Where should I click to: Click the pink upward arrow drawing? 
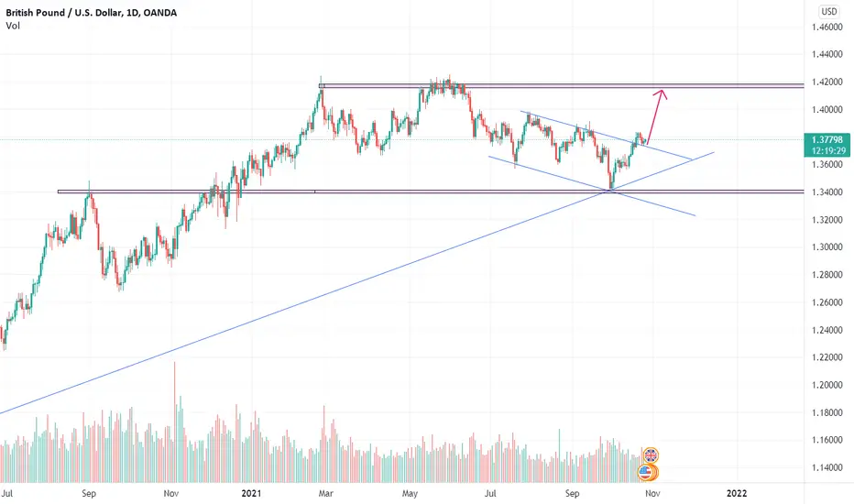[654, 116]
